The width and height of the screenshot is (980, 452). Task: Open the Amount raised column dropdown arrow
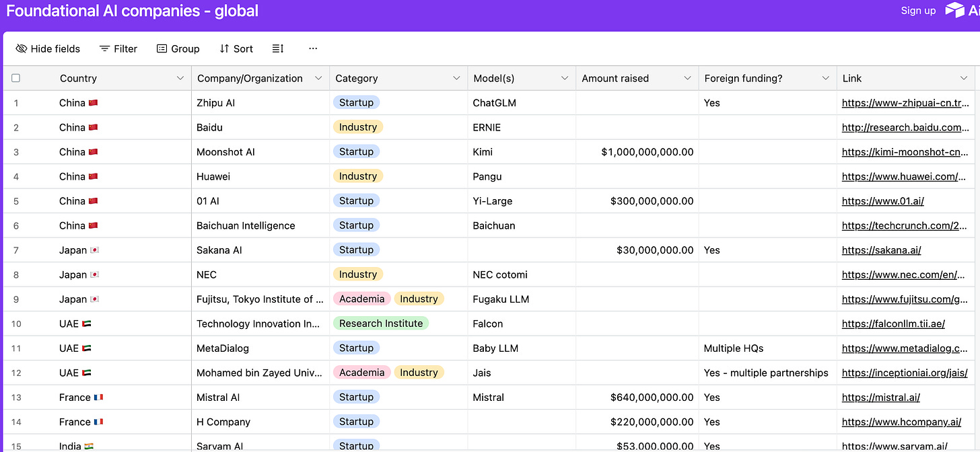click(687, 78)
